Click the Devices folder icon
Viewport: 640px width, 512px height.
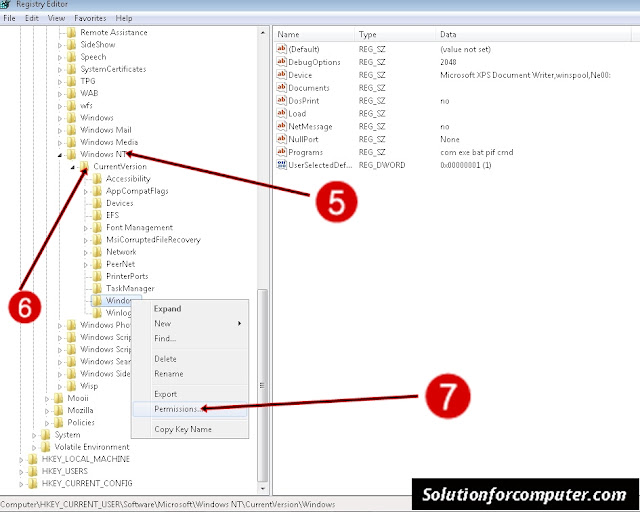click(97, 203)
